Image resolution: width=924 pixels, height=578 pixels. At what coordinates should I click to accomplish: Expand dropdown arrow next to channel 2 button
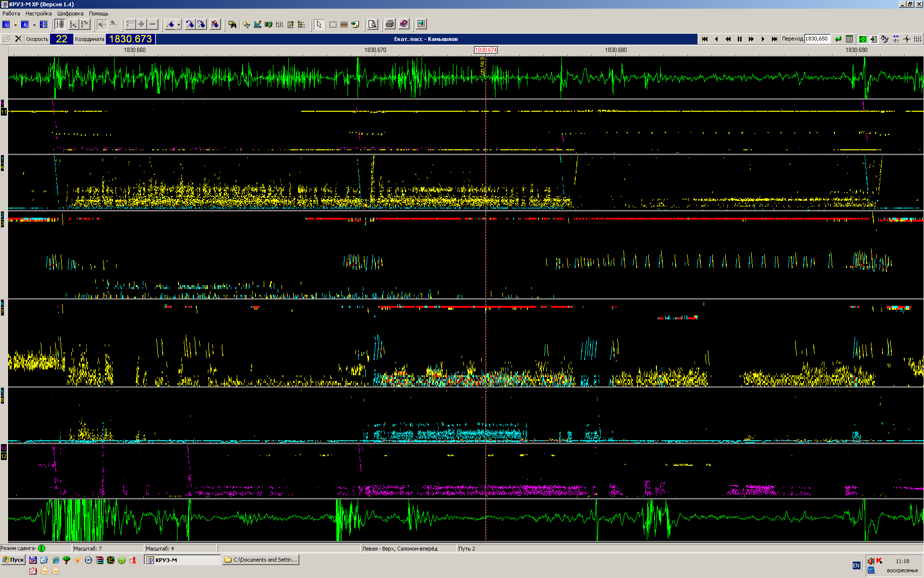pyautogui.click(x=34, y=25)
